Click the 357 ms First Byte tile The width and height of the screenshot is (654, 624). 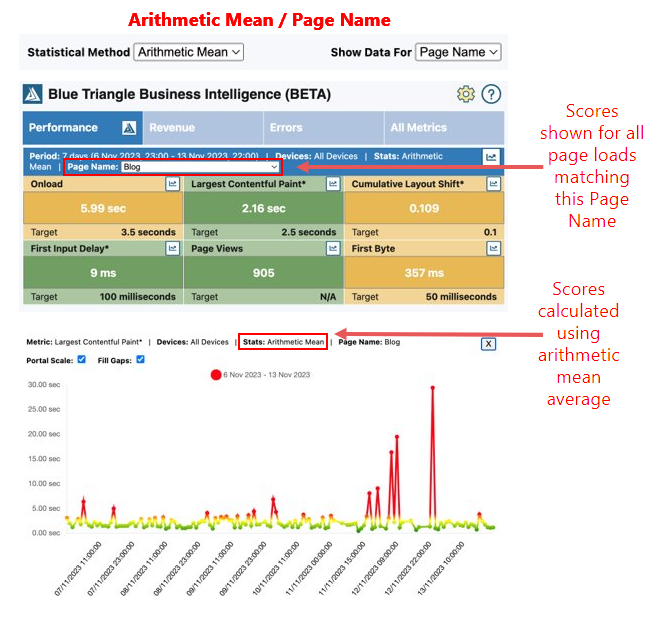point(424,273)
